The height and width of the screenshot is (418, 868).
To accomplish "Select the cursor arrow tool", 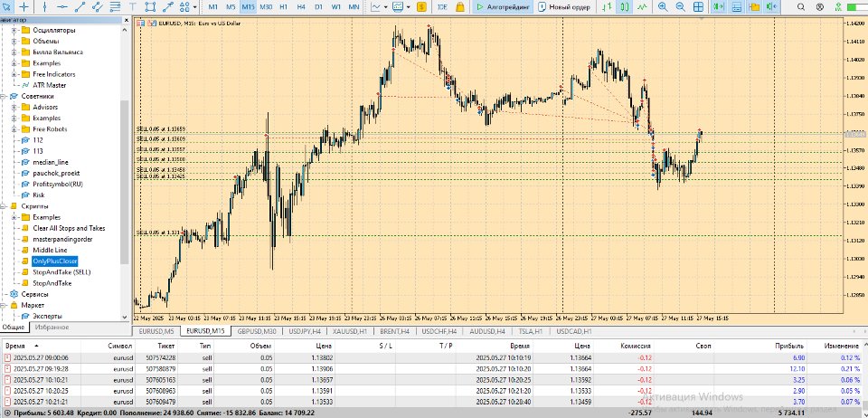I will point(6,6).
